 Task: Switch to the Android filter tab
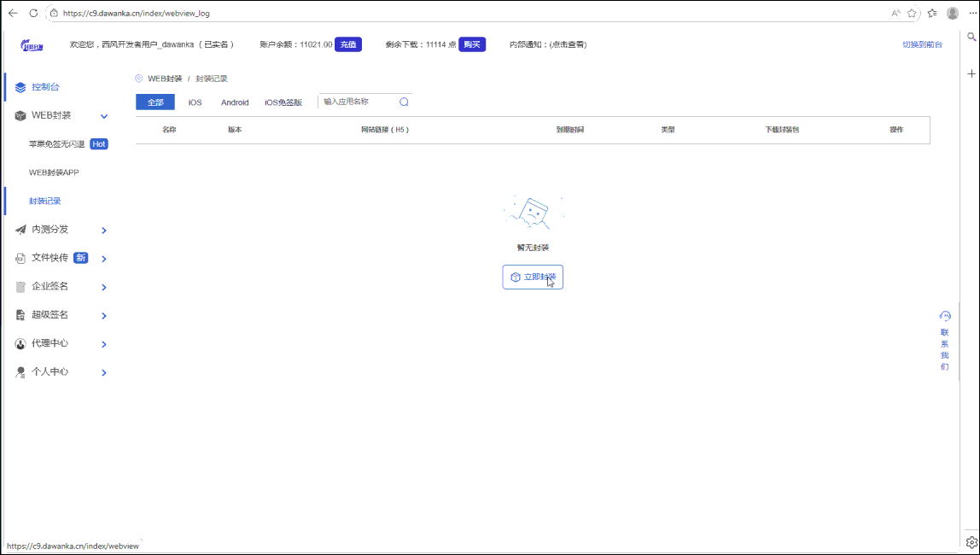[234, 102]
